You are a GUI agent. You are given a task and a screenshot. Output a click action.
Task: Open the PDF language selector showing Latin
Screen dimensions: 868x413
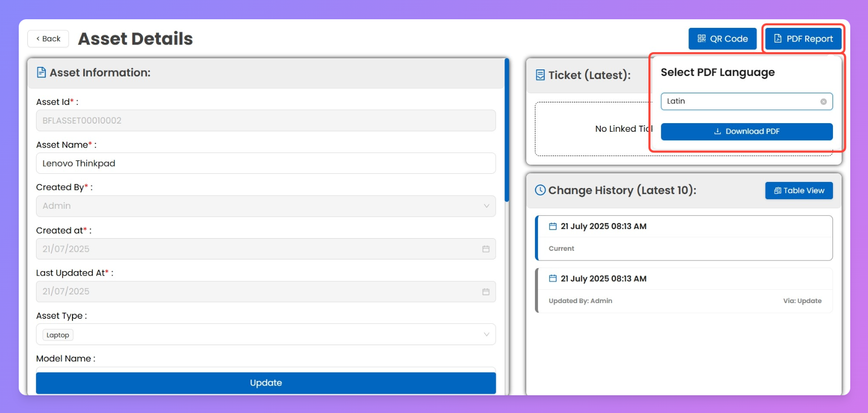click(x=740, y=101)
